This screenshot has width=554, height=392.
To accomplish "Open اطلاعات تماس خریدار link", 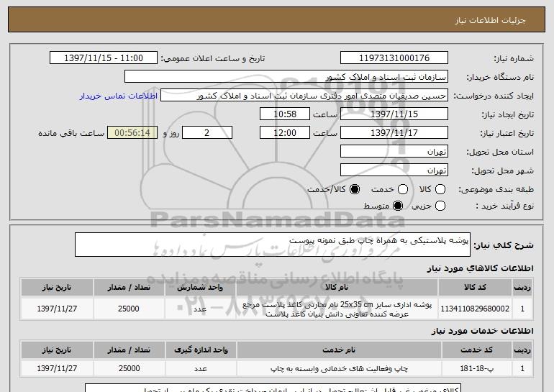I will pos(119,96).
